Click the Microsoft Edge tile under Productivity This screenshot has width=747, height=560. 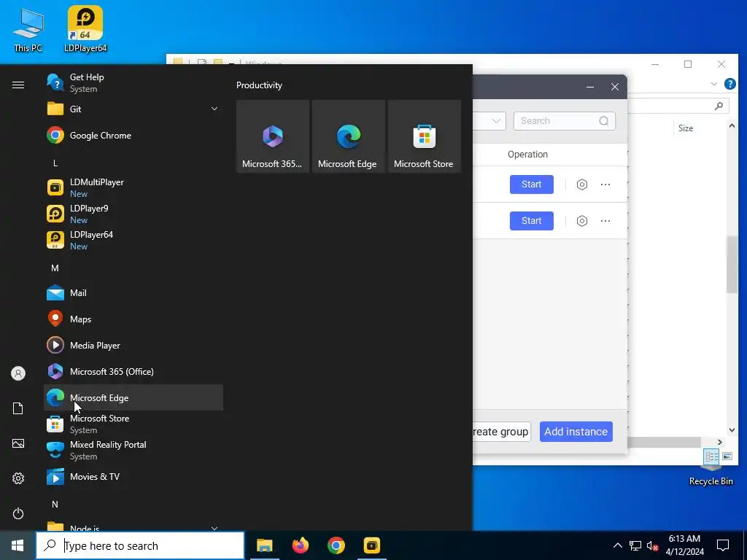point(348,136)
